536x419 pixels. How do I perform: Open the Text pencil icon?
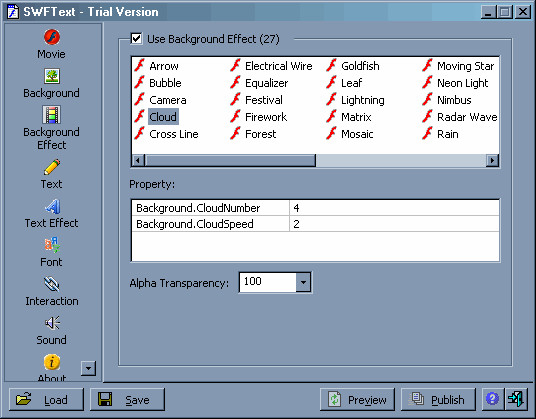click(x=52, y=167)
